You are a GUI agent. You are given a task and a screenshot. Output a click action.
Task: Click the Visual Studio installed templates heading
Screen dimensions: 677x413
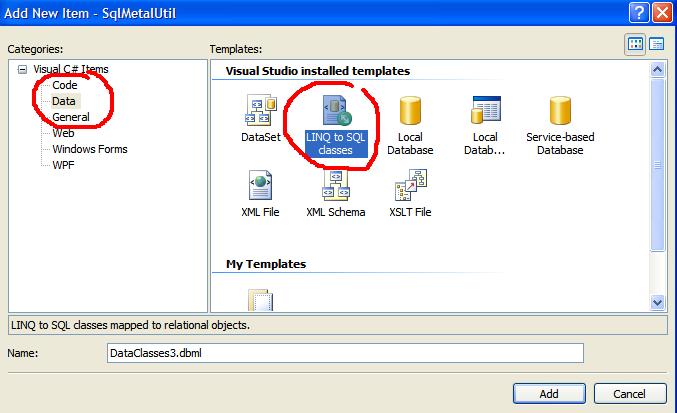318,71
